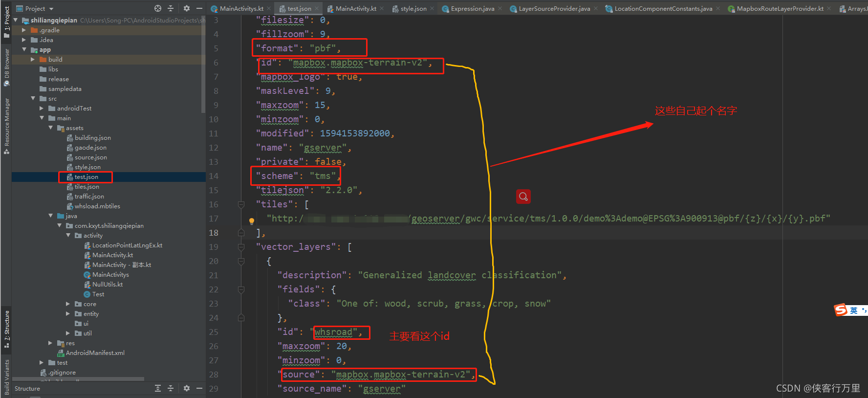Viewport: 868px width, 398px height.
Task: Open Structure panel settings gear
Action: (x=187, y=388)
